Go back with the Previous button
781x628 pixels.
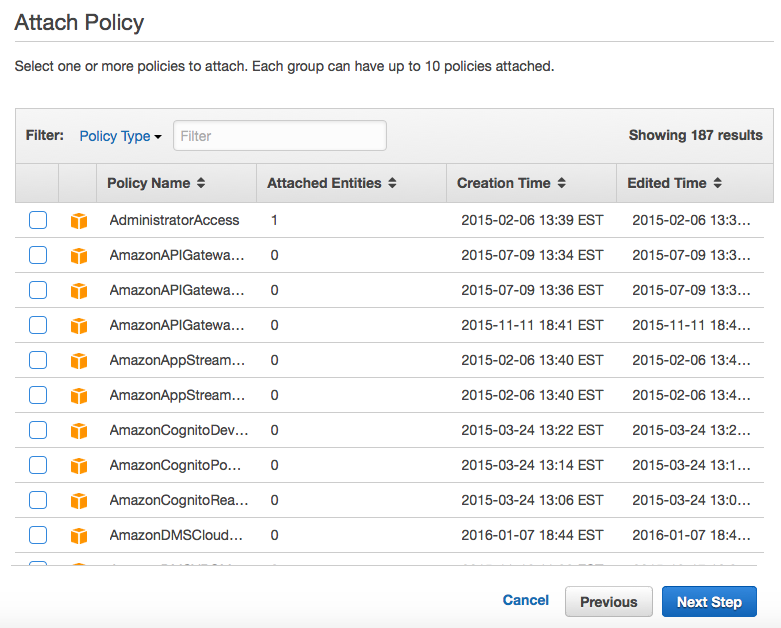click(609, 602)
